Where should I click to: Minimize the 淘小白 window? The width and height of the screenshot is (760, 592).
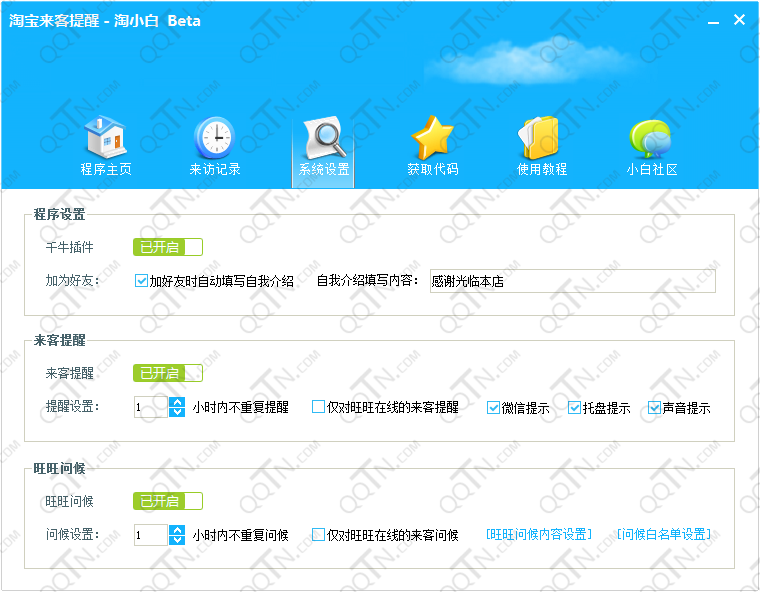pos(712,21)
